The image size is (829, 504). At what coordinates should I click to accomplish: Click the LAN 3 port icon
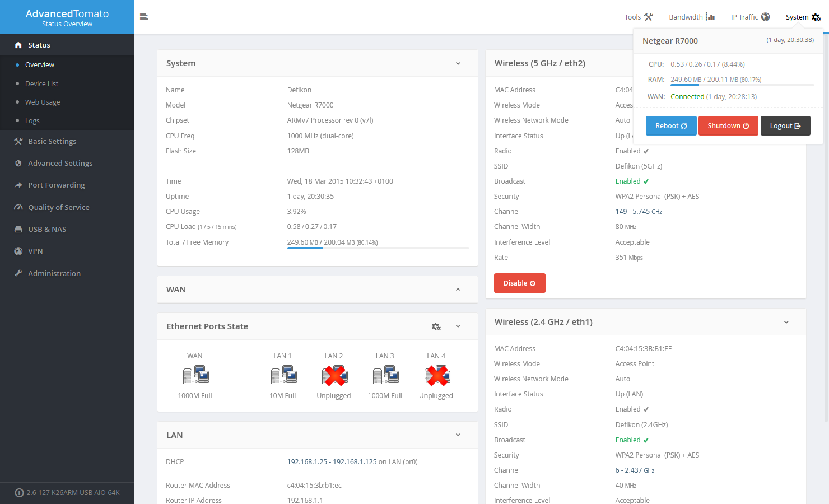tap(385, 375)
